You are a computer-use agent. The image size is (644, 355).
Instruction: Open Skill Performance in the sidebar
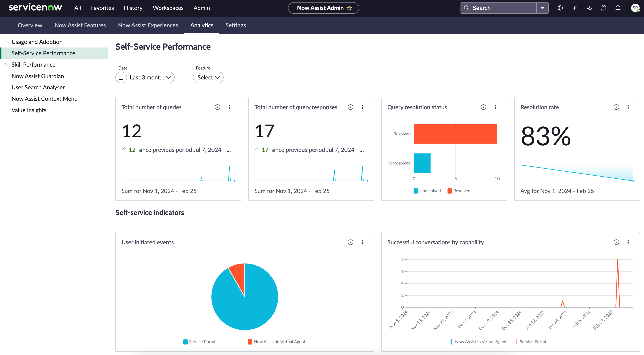pos(33,65)
